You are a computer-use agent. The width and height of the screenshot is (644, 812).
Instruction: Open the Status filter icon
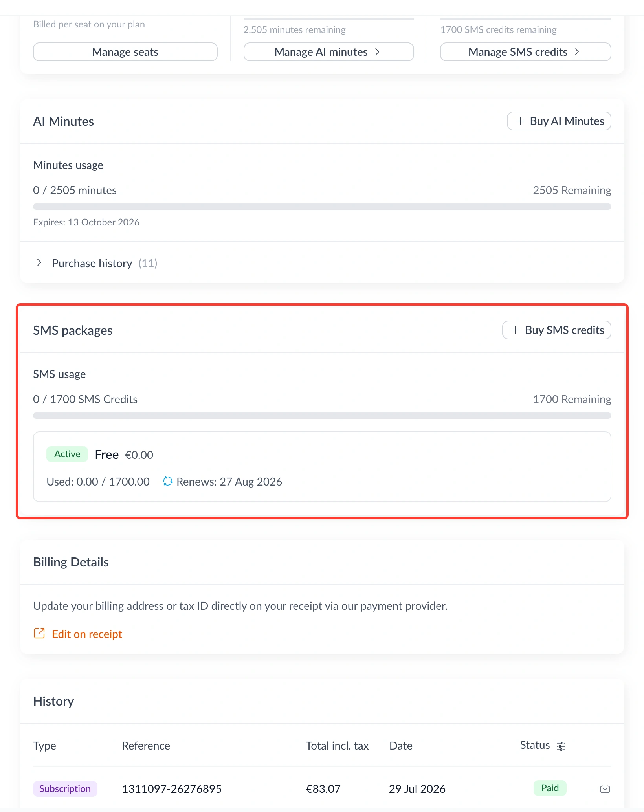tap(561, 746)
